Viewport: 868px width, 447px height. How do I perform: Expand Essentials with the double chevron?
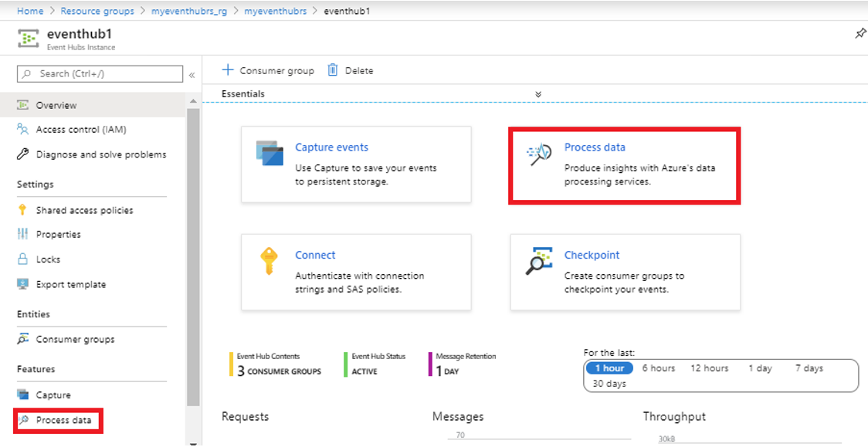(x=538, y=94)
